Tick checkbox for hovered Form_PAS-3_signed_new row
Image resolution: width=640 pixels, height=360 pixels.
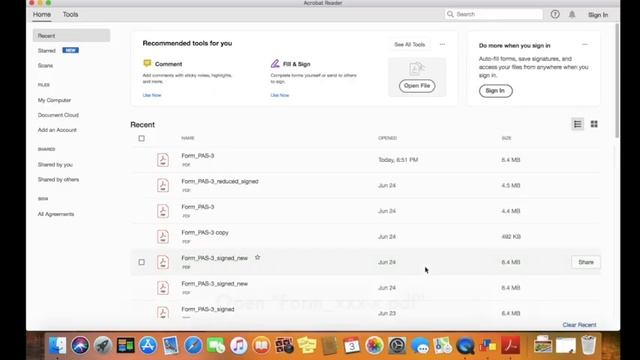tap(142, 262)
